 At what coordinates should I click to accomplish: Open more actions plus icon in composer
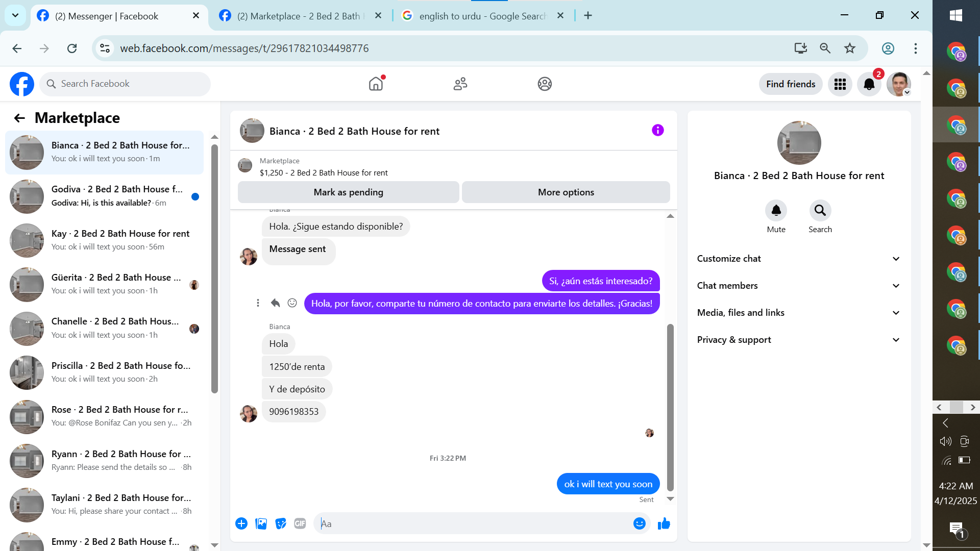tap(241, 523)
